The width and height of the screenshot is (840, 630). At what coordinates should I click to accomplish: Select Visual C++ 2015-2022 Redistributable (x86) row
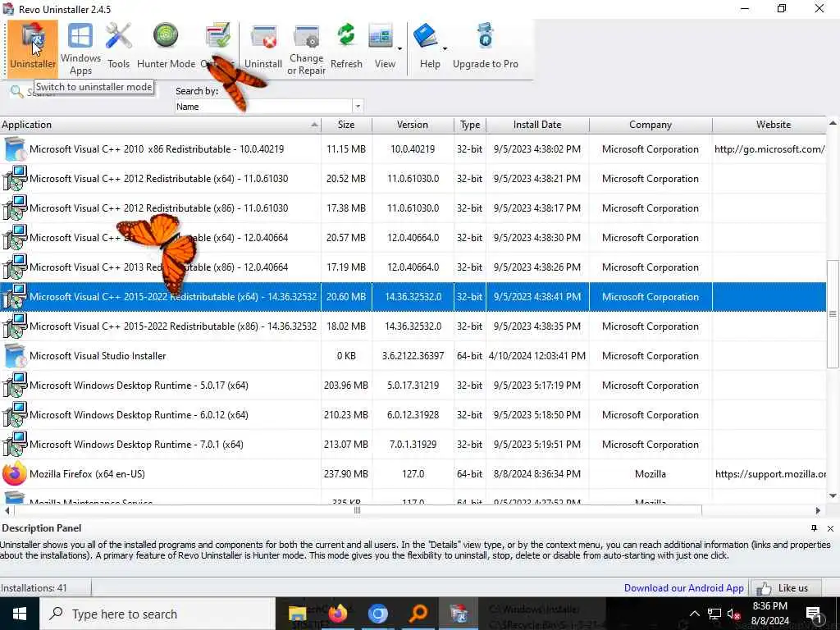coord(413,326)
